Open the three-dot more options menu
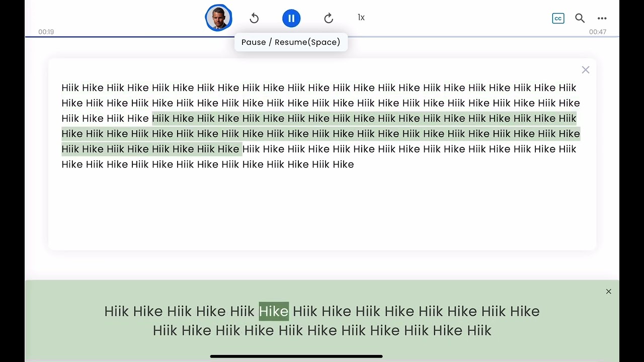Image resolution: width=644 pixels, height=362 pixels. click(x=602, y=18)
